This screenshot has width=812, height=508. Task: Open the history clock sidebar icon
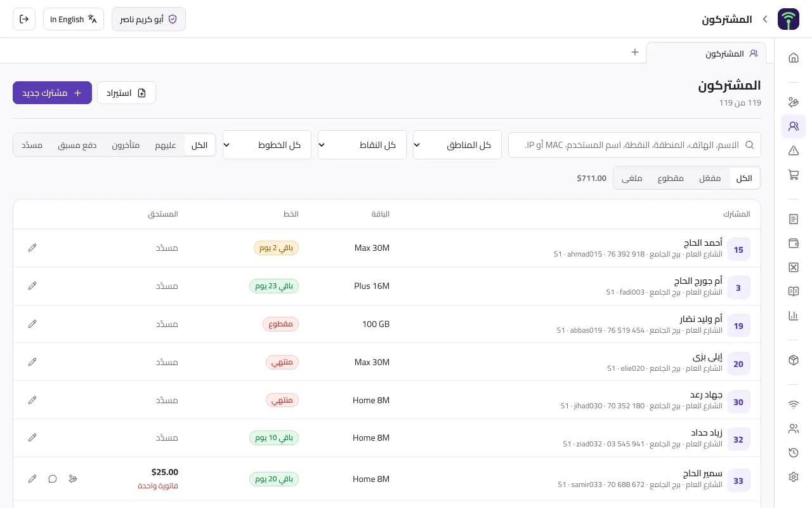(793, 453)
